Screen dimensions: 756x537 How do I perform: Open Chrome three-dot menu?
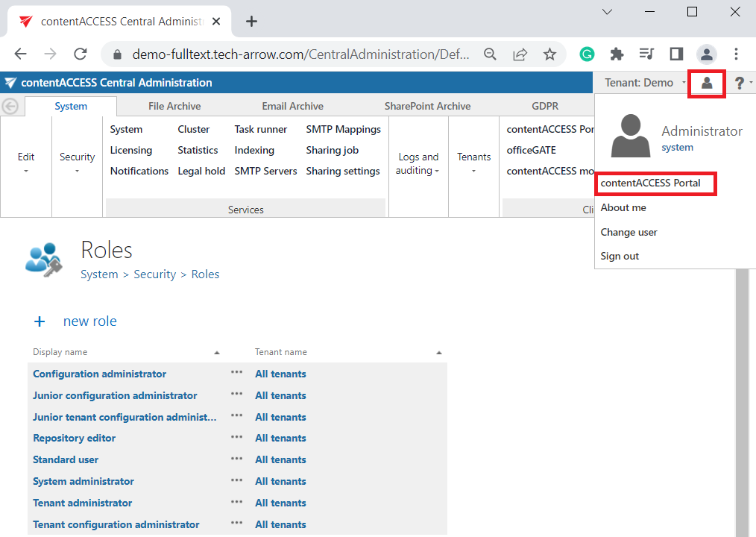click(736, 54)
